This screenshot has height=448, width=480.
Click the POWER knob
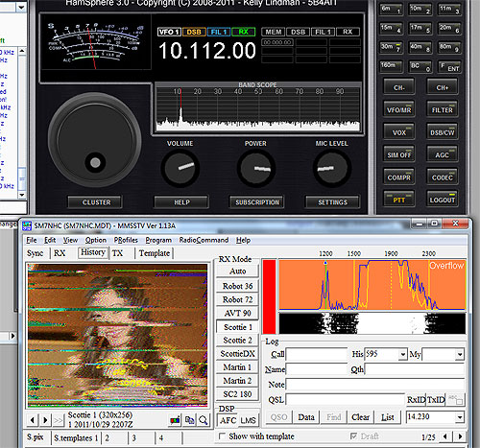[255, 167]
